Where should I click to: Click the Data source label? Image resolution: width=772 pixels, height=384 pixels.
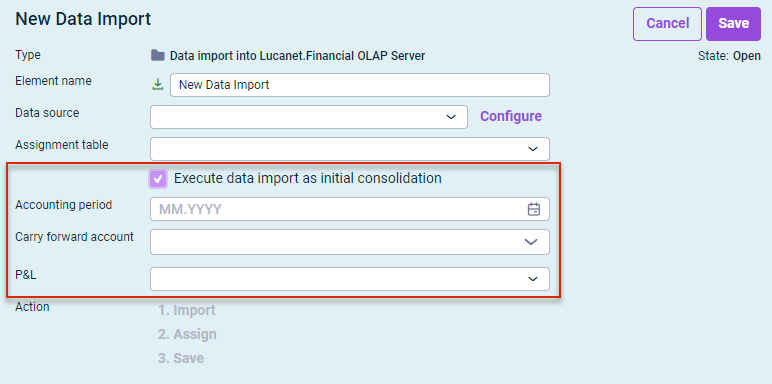pyautogui.click(x=47, y=113)
